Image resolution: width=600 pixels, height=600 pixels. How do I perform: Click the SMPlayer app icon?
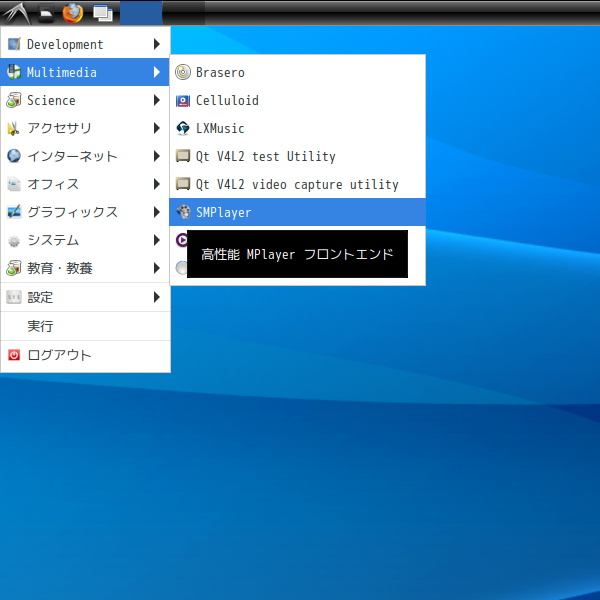tap(183, 212)
